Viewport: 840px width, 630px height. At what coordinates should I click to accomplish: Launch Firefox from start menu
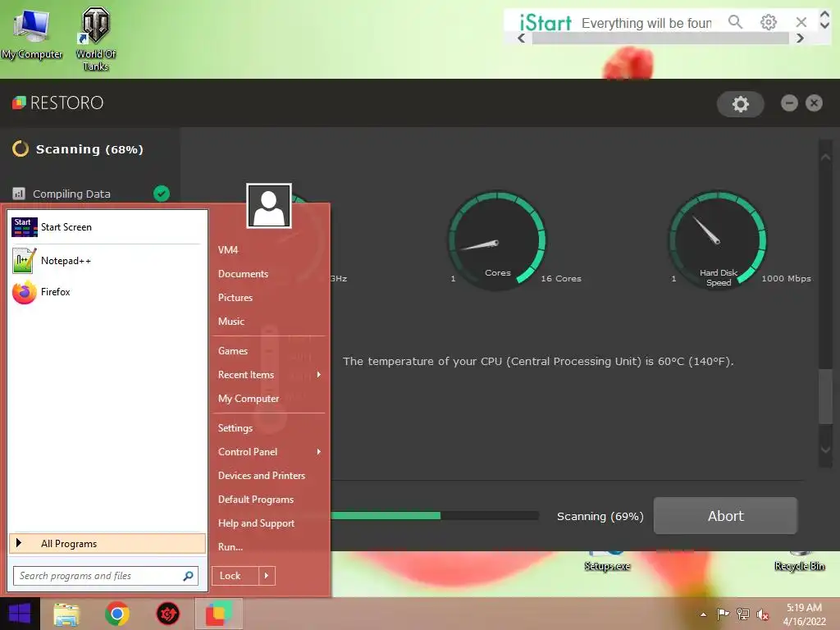pyautogui.click(x=107, y=292)
